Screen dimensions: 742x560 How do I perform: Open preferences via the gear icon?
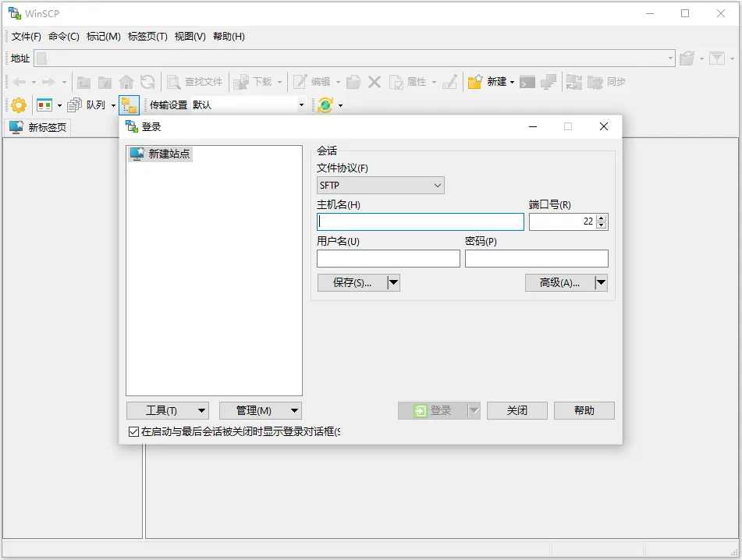[x=19, y=105]
